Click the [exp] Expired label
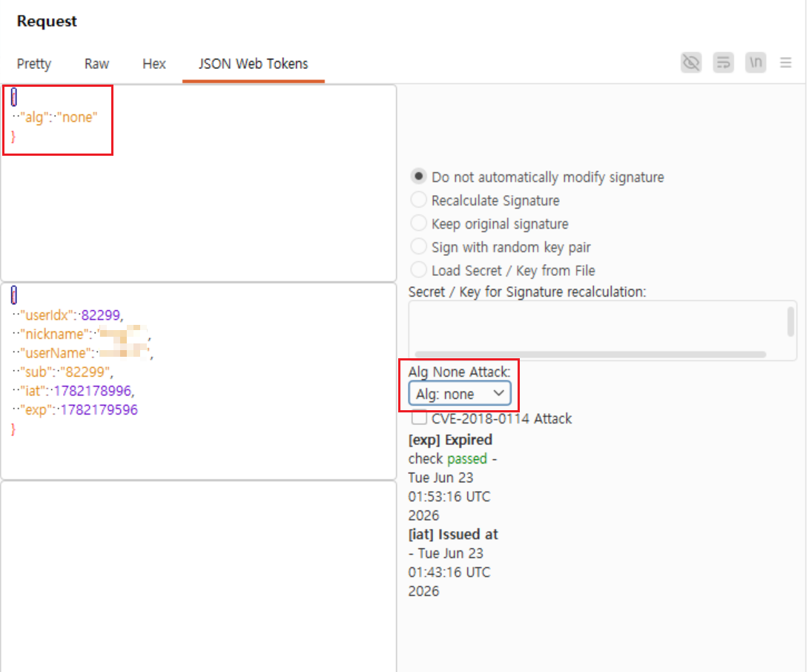The height and width of the screenshot is (672, 809). (450, 440)
